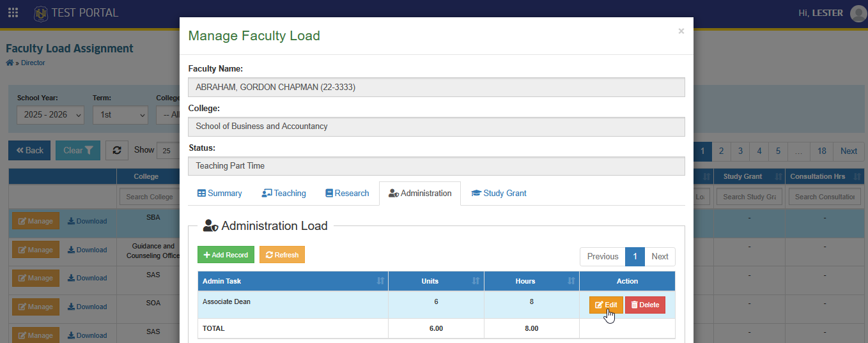Switch to the Research tab
This screenshot has width=868, height=343.
pyautogui.click(x=347, y=193)
